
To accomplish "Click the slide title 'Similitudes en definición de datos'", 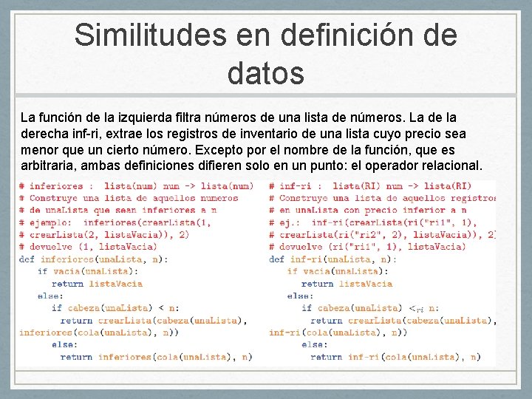I will coord(266,54).
